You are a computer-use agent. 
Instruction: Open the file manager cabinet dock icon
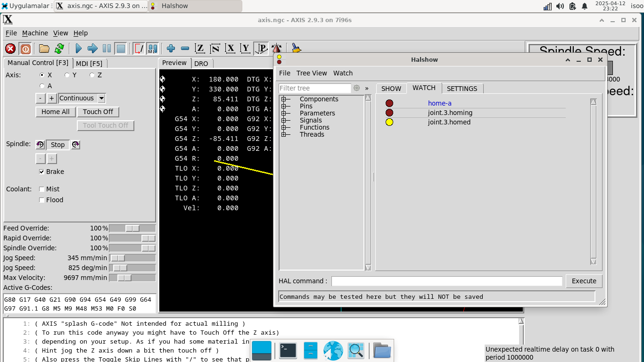point(310,351)
